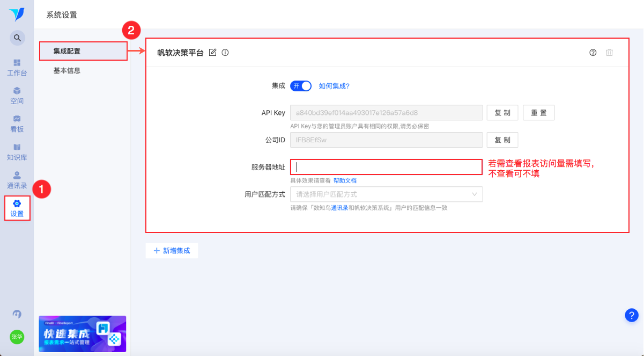Viewport: 644px width, 356px height.
Task: Edit the 帆软决策平台 integration name
Action: [212, 52]
